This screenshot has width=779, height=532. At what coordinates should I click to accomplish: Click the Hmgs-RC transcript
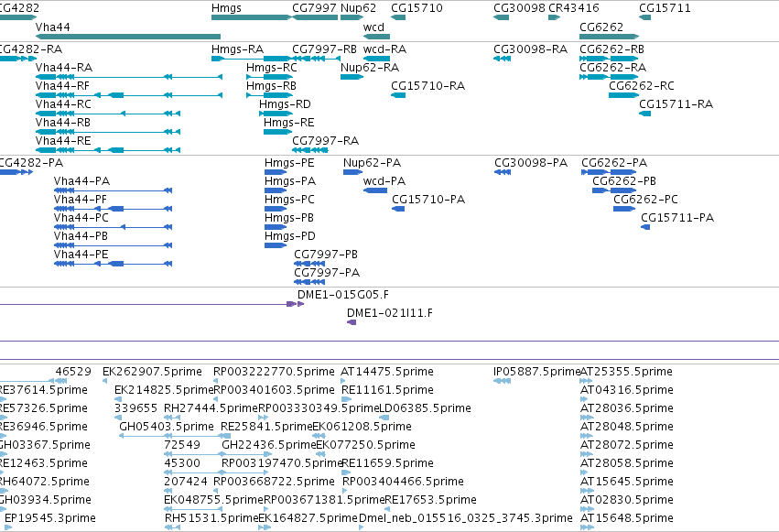pyautogui.click(x=270, y=77)
